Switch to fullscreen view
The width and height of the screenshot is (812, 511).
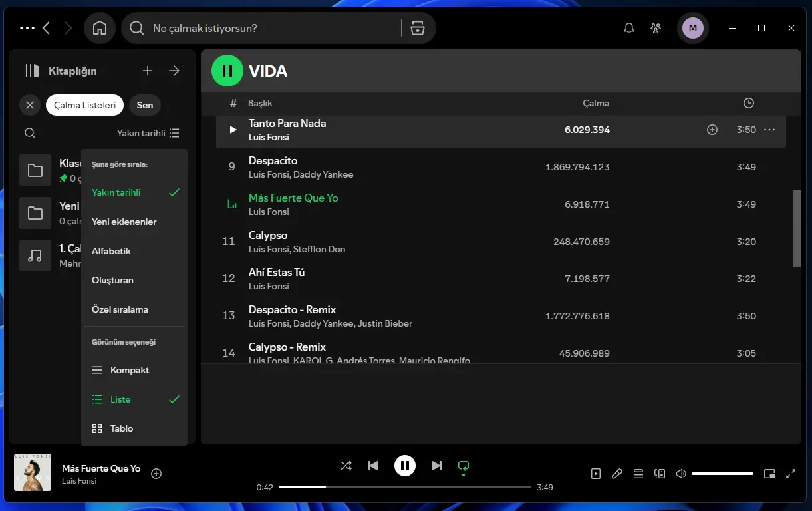pyautogui.click(x=791, y=474)
